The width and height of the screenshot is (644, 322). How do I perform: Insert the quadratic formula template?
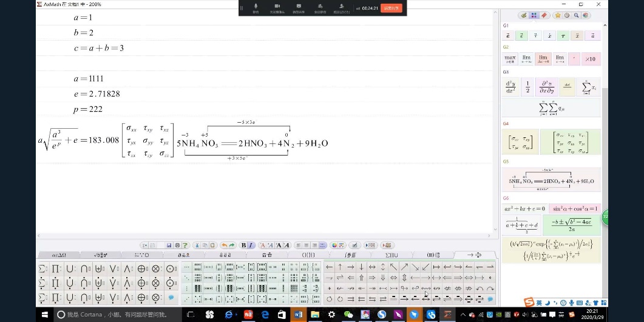pyautogui.click(x=570, y=225)
